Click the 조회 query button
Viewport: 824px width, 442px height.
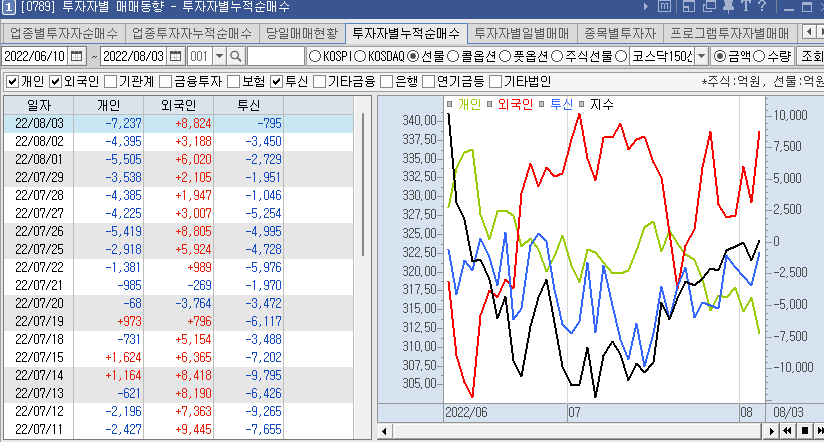point(811,56)
